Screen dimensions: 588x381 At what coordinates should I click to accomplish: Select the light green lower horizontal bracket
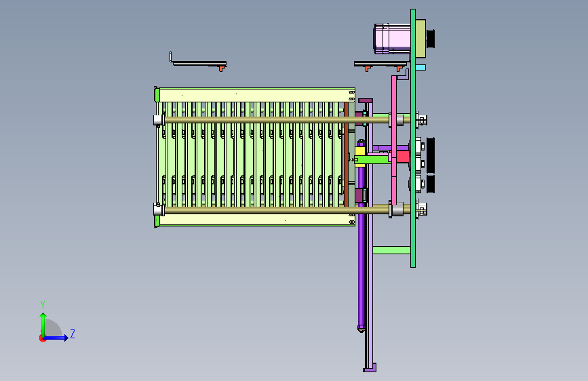pyautogui.click(x=391, y=250)
